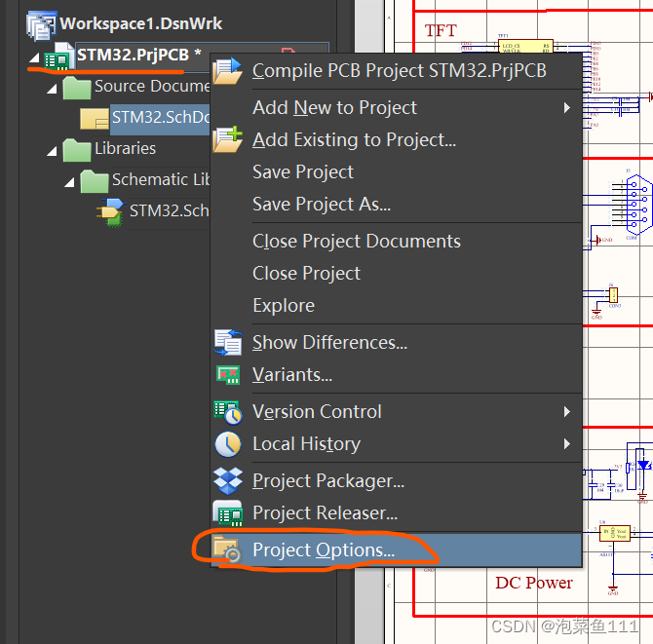
Task: Select Save Project from the context menu
Action: [x=396, y=171]
